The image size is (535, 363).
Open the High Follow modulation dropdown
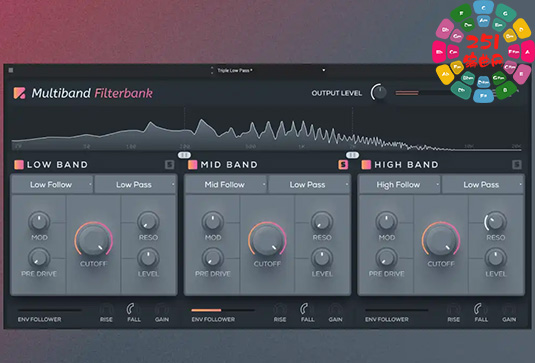(399, 185)
